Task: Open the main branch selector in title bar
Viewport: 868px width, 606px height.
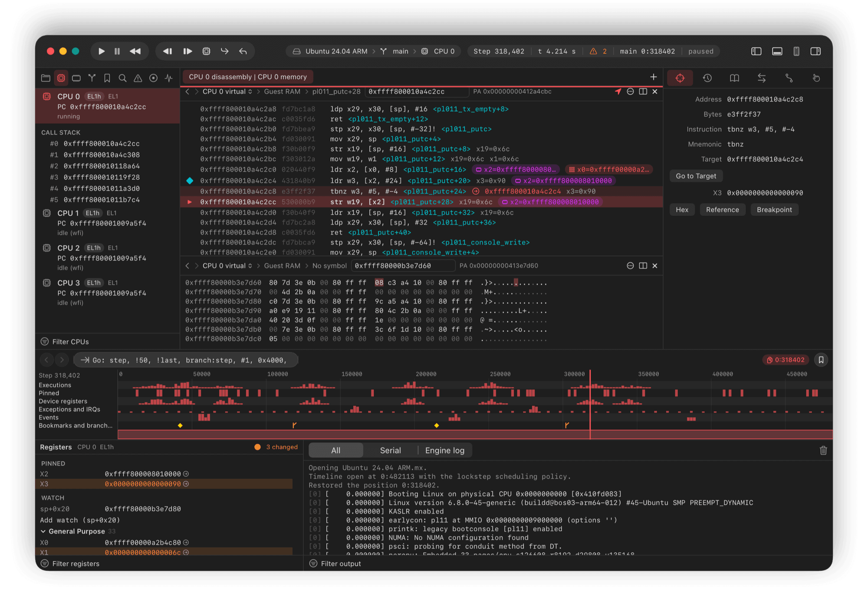Action: point(395,51)
